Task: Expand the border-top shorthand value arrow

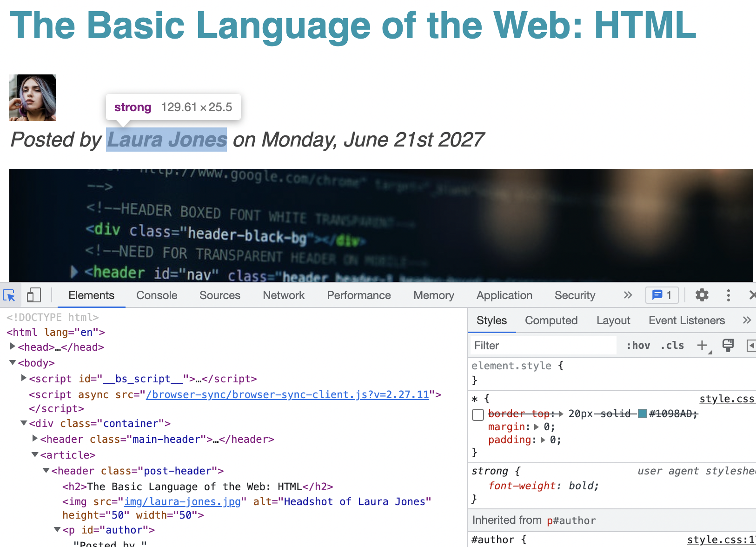Action: [561, 414]
